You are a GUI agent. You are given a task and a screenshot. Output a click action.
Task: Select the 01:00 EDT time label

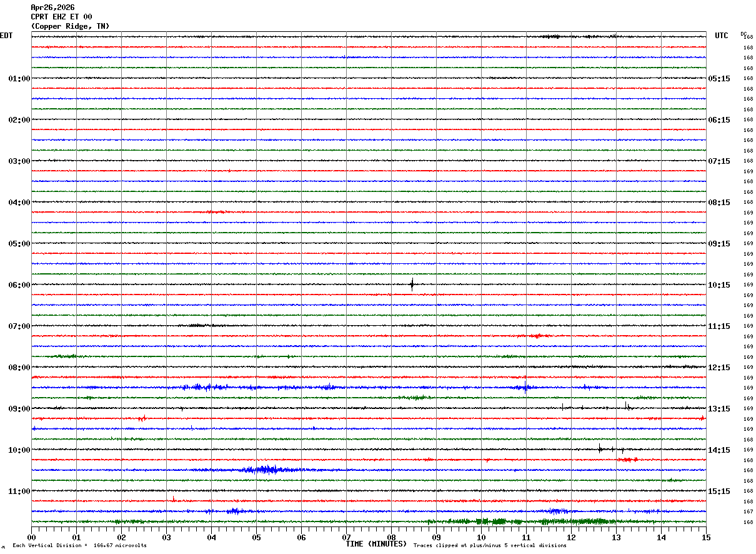click(x=19, y=79)
